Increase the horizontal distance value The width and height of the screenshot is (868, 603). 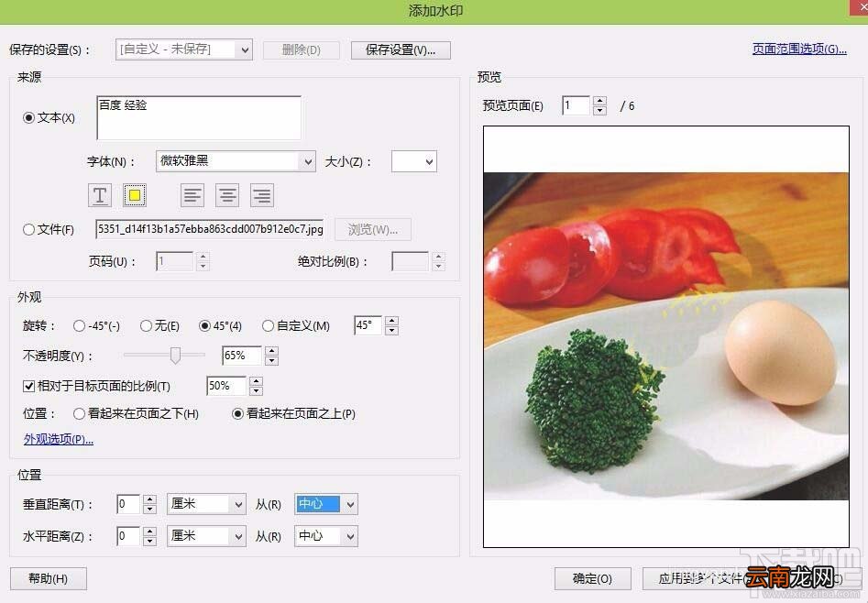[x=149, y=532]
